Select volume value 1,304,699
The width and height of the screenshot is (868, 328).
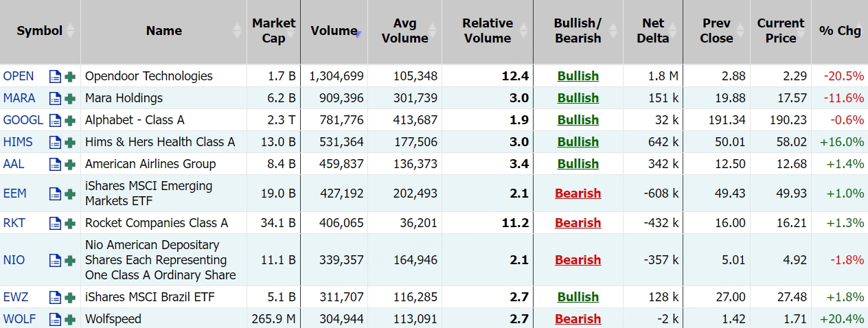pos(336,76)
